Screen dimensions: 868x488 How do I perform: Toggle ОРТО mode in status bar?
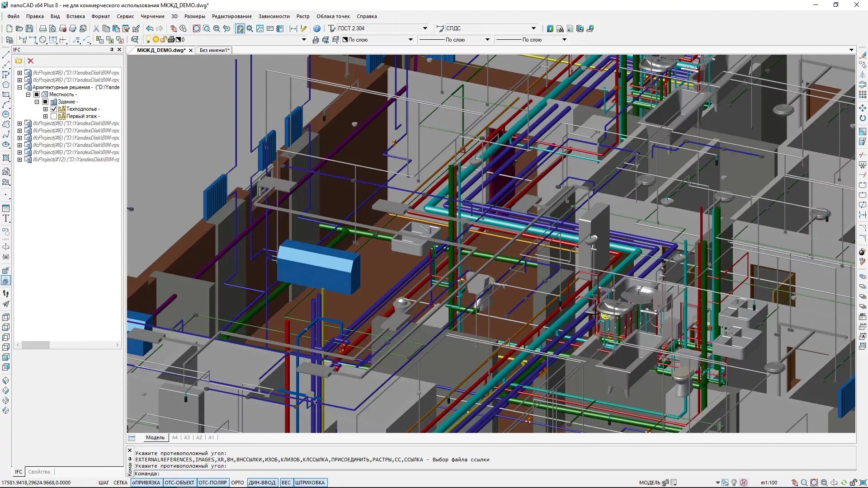coord(237,483)
